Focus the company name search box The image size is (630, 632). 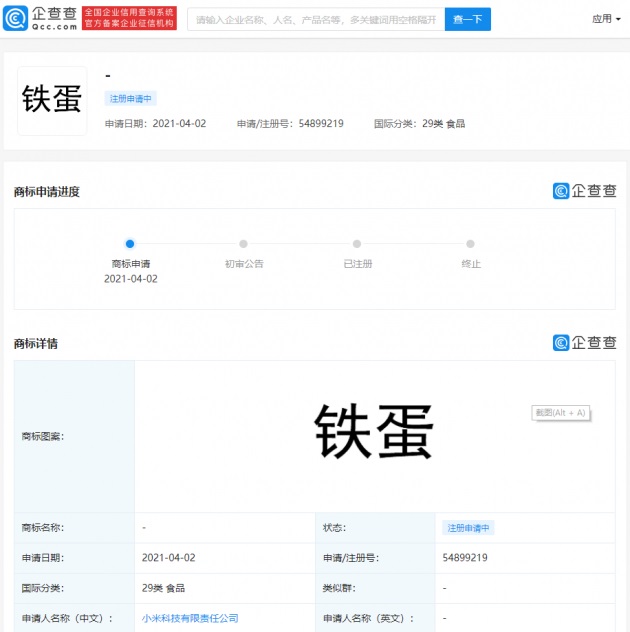(315, 19)
